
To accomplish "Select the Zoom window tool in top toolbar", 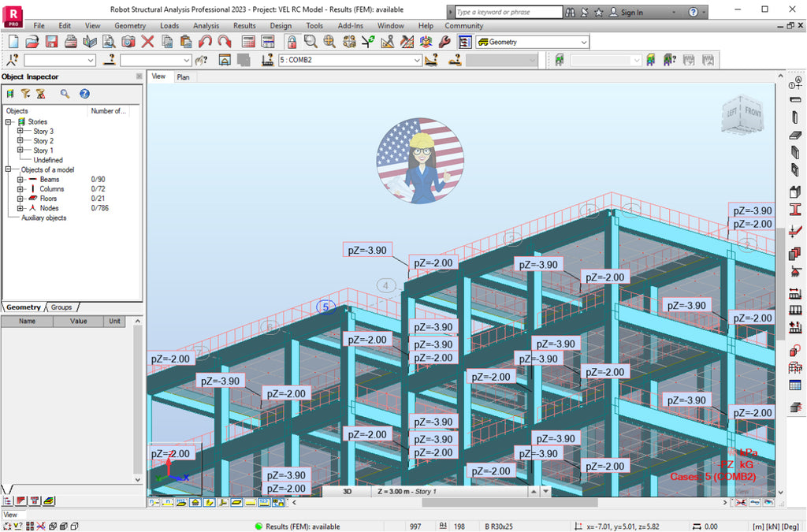I will click(311, 42).
